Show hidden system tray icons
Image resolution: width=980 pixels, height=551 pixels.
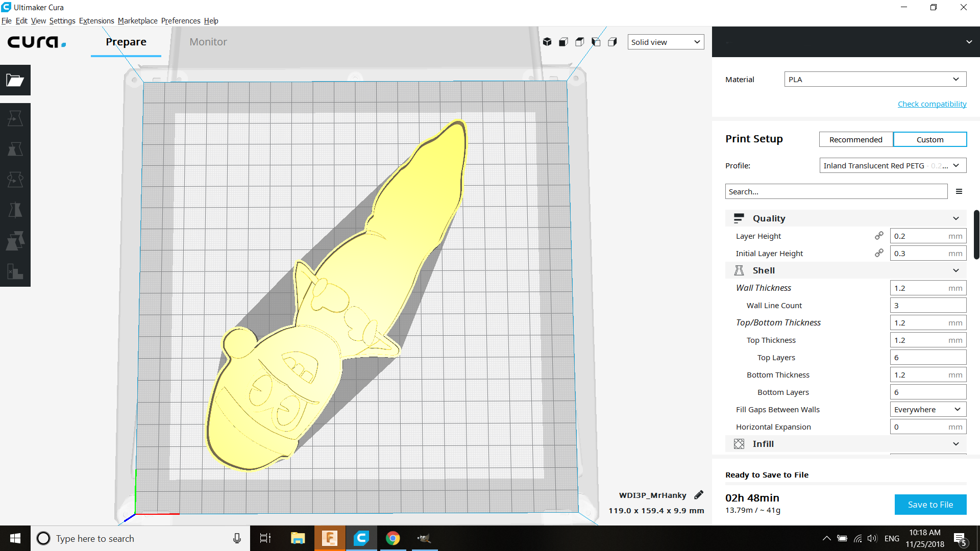(826, 538)
